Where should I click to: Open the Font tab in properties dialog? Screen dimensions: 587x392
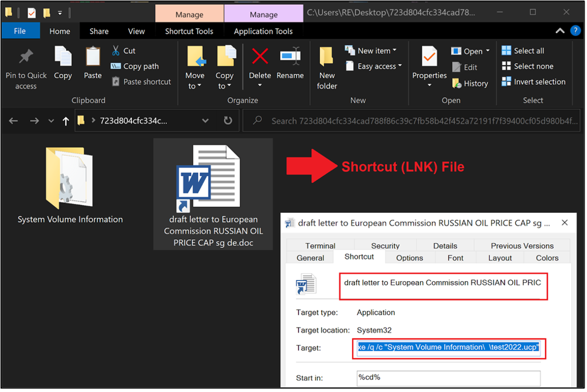coord(455,258)
